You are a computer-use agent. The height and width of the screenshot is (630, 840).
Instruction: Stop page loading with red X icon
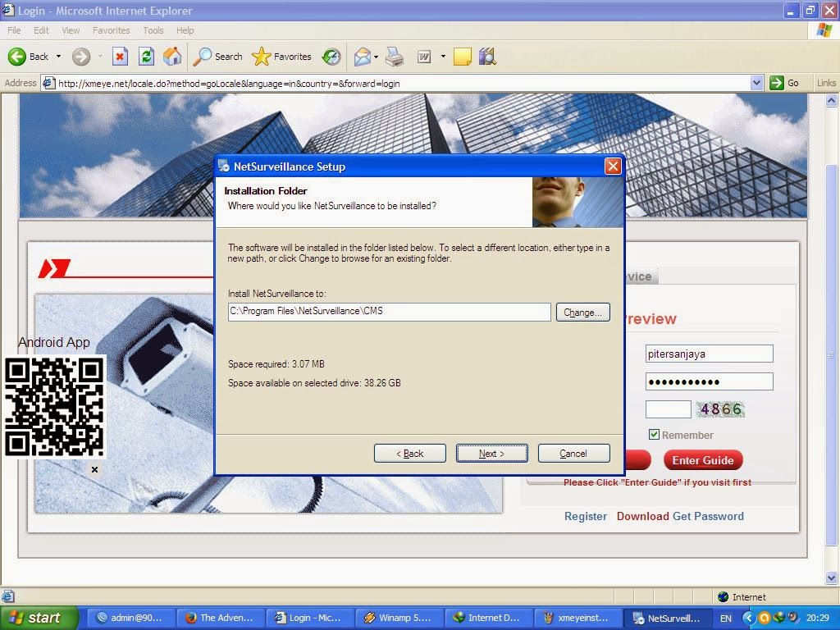coord(120,57)
